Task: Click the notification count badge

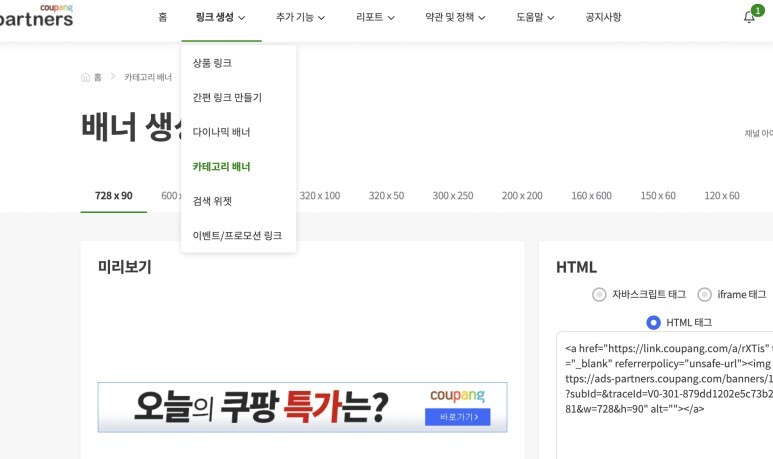Action: click(x=758, y=10)
